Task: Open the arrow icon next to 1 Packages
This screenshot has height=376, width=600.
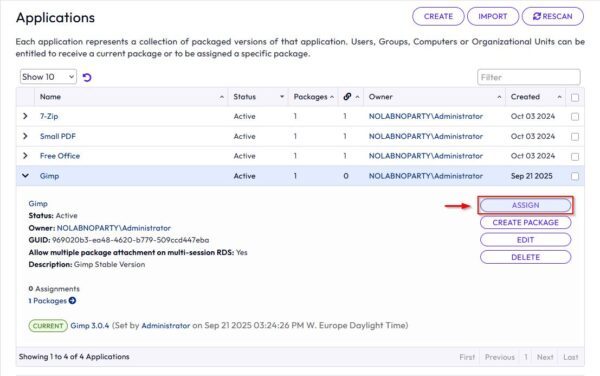Action: click(x=72, y=301)
